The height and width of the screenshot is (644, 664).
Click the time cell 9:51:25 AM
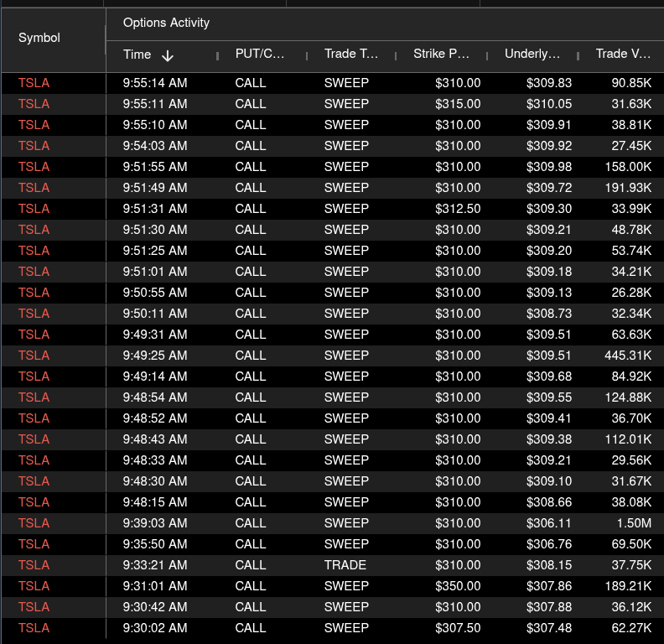coord(155,251)
